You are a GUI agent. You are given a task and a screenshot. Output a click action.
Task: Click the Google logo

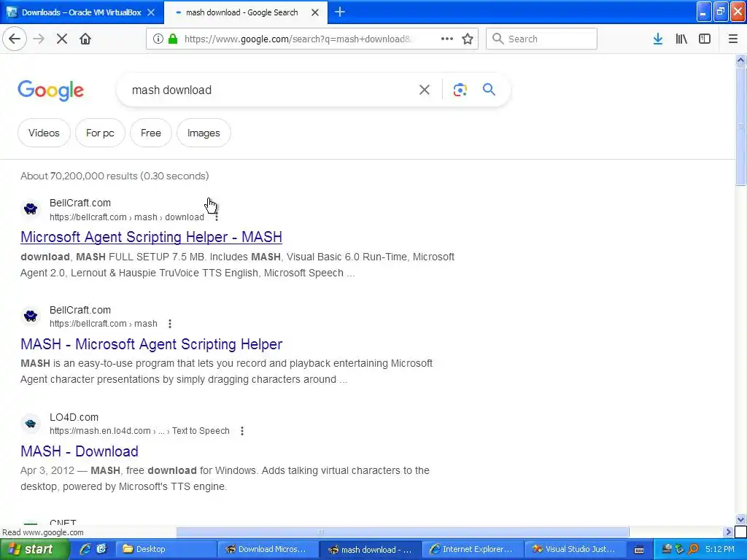[x=51, y=90]
